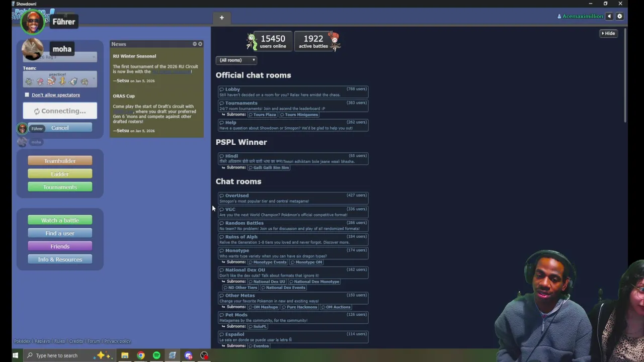Image resolution: width=644 pixels, height=362 pixels.
Task: Click the Acemaximillion username
Action: tap(580, 16)
